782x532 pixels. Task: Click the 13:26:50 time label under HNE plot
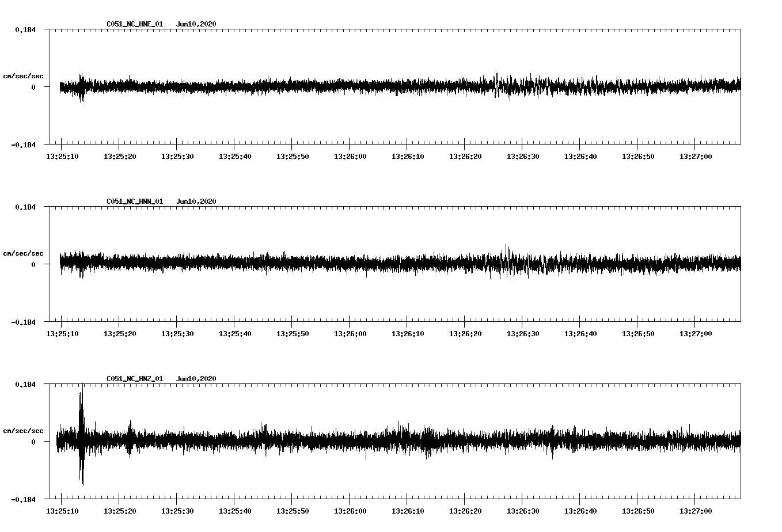click(x=637, y=157)
